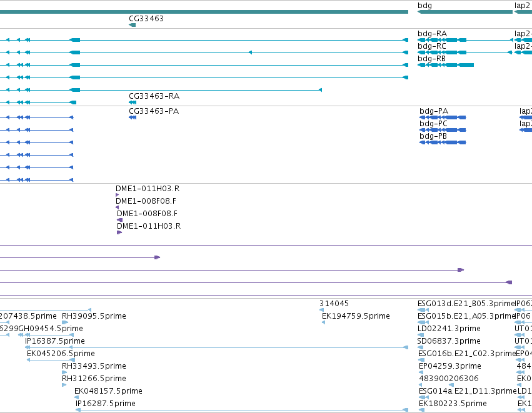Select the 314045 EST feature
The height and width of the screenshot is (413, 532).
pyautogui.click(x=322, y=309)
